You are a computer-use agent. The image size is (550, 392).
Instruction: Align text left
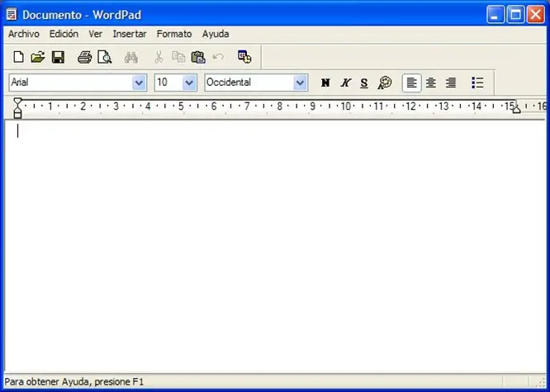tap(411, 83)
